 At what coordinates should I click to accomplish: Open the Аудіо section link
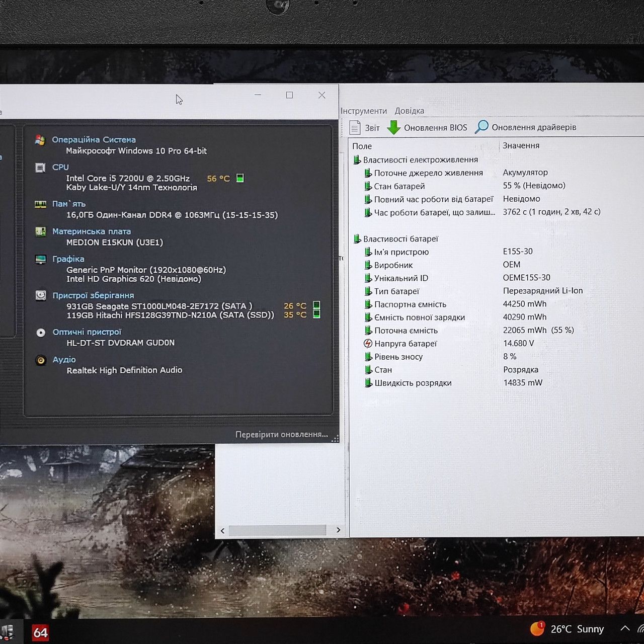pyautogui.click(x=64, y=360)
